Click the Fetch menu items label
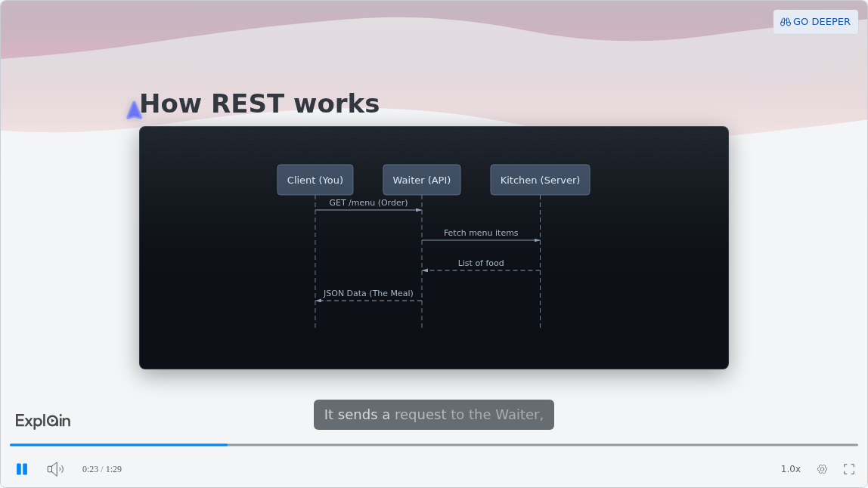The width and height of the screenshot is (868, 488). (481, 233)
